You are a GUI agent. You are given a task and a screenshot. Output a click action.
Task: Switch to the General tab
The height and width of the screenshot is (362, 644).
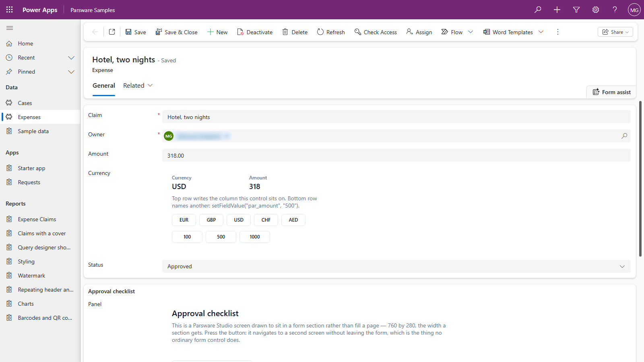[104, 85]
